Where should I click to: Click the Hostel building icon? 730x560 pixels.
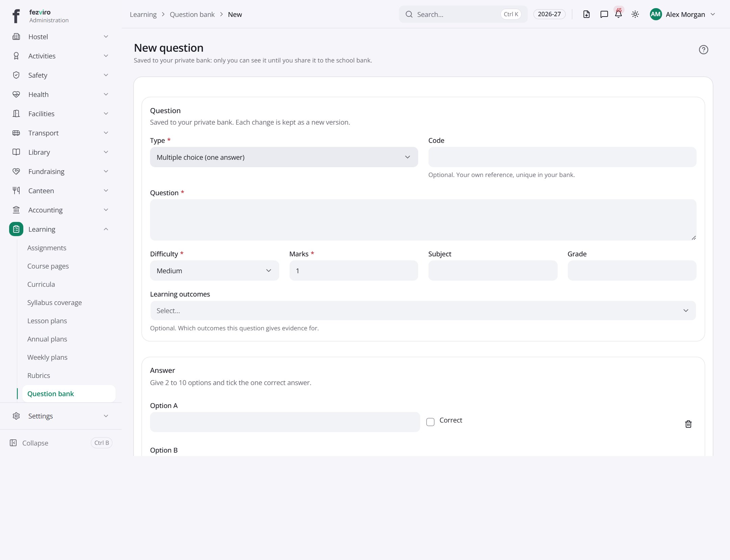click(x=16, y=36)
